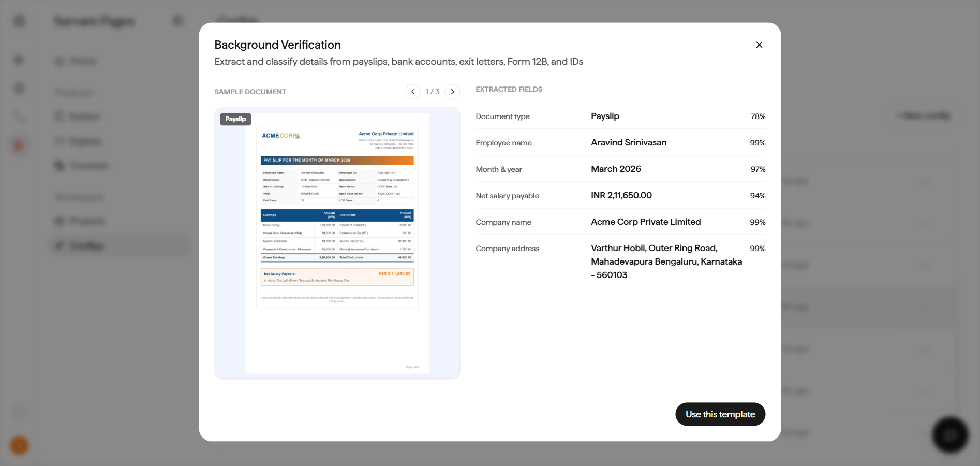Click the dialog description about payslips and IDs

[x=398, y=62]
